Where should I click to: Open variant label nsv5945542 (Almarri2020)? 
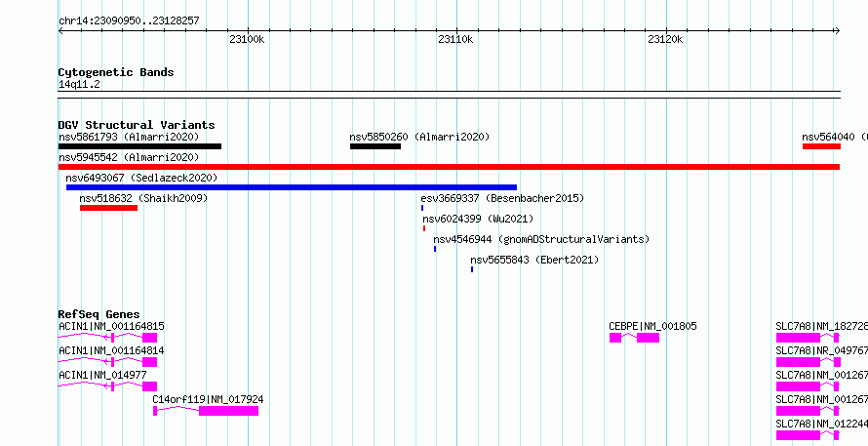[x=129, y=157]
